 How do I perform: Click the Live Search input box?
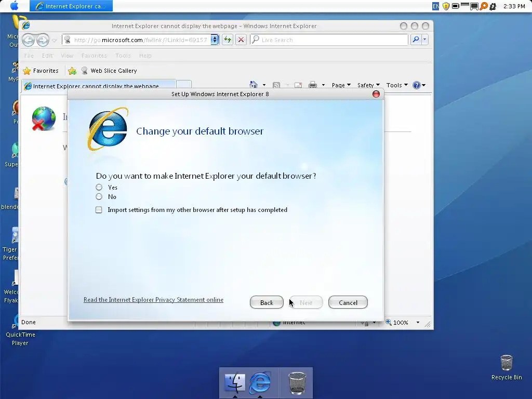(329, 40)
